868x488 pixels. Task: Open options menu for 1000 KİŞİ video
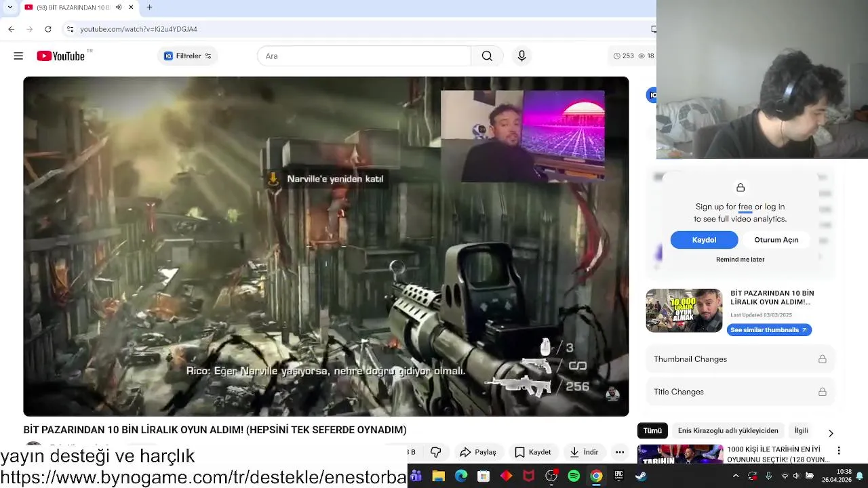[839, 451]
